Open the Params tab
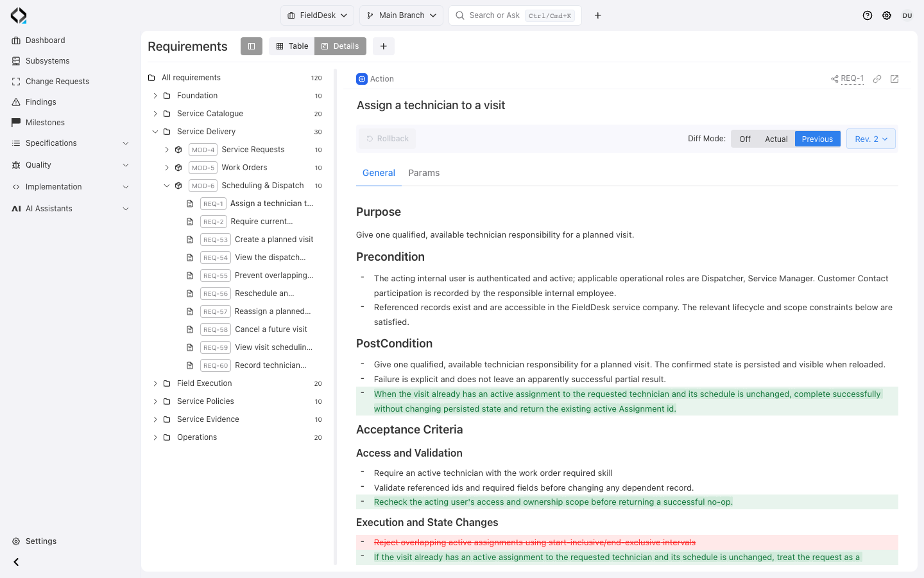This screenshot has height=578, width=924. pyautogui.click(x=424, y=173)
